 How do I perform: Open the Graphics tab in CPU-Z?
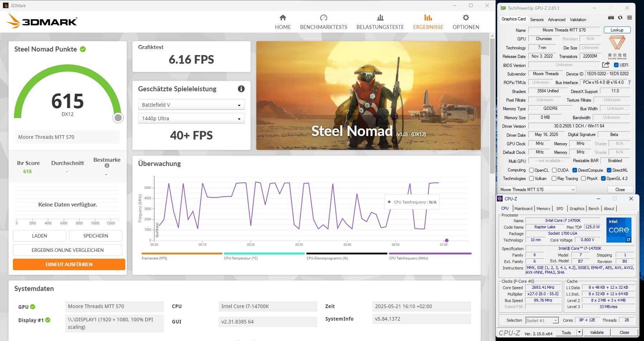[x=577, y=209]
